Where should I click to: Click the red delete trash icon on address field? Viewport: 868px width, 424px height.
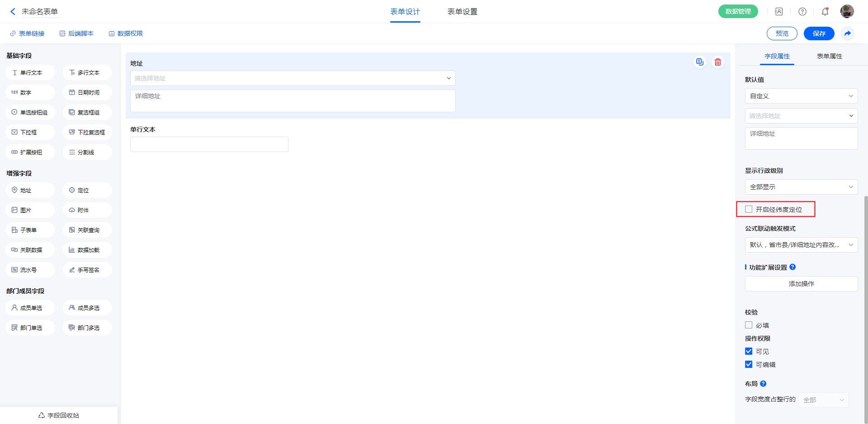coord(717,62)
